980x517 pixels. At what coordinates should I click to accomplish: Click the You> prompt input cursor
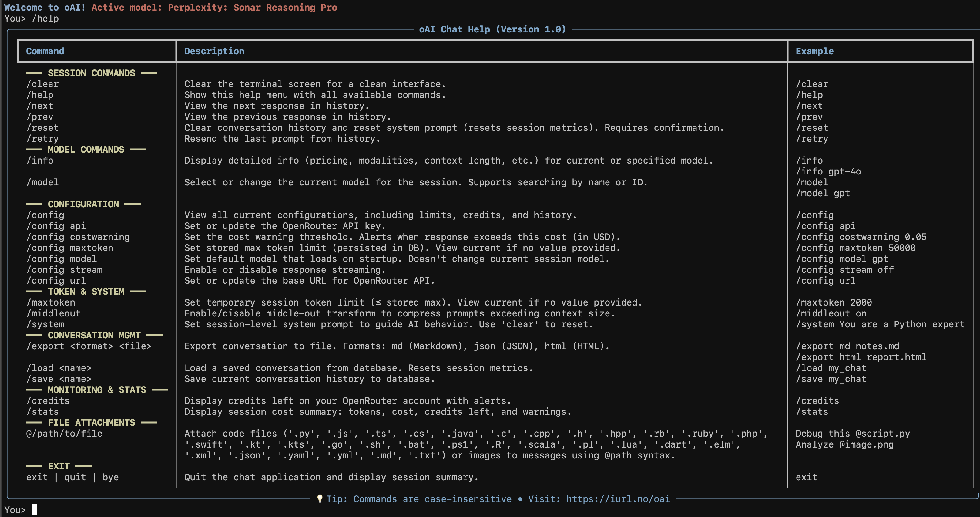click(34, 510)
